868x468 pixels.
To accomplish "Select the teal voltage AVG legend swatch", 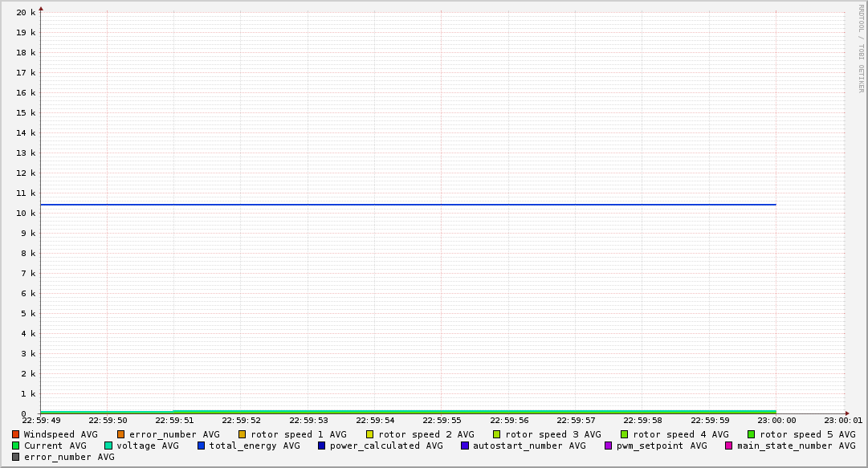I will click(x=108, y=446).
